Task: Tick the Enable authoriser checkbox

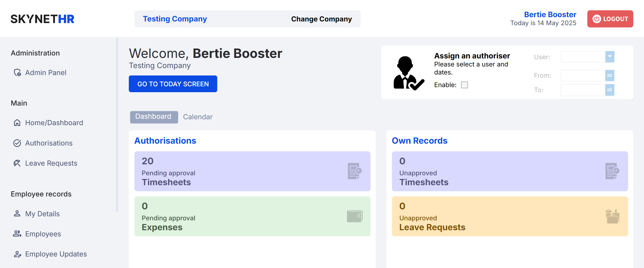Action: click(464, 85)
